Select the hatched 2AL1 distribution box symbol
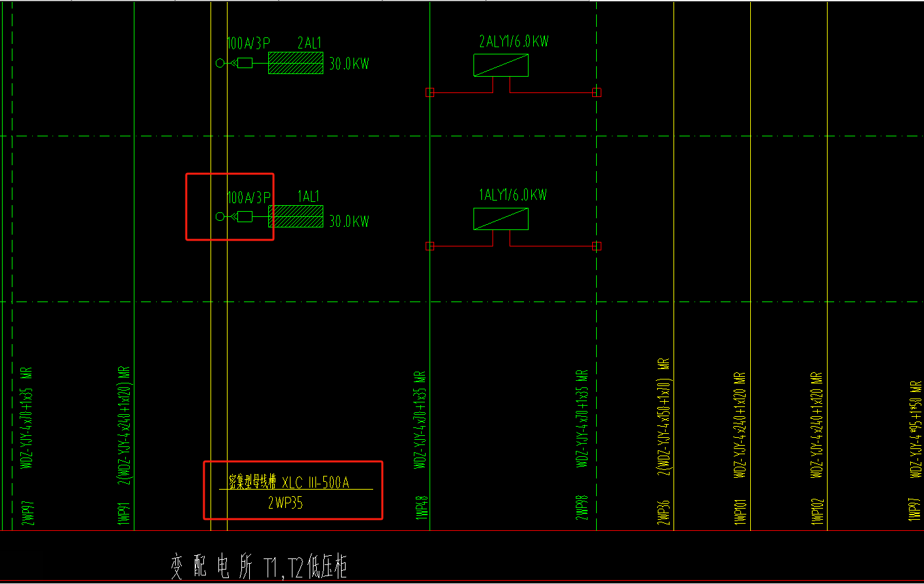This screenshot has width=924, height=584. tap(296, 63)
